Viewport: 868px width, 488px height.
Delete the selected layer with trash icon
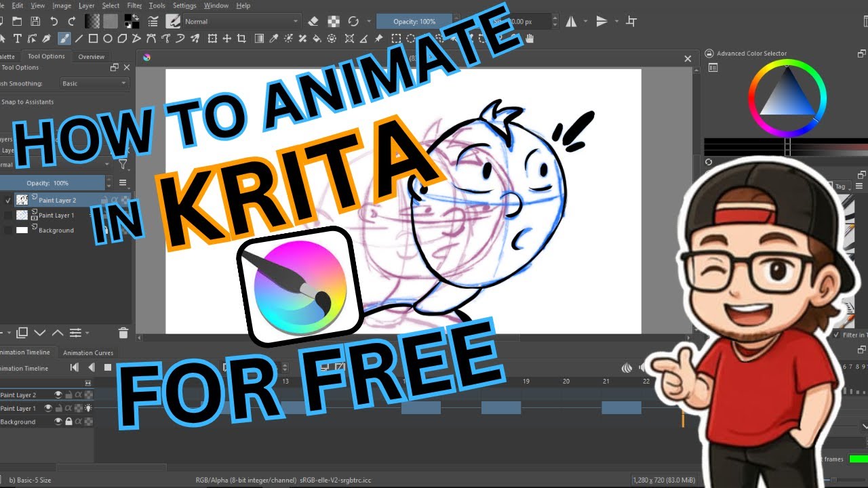[x=123, y=333]
